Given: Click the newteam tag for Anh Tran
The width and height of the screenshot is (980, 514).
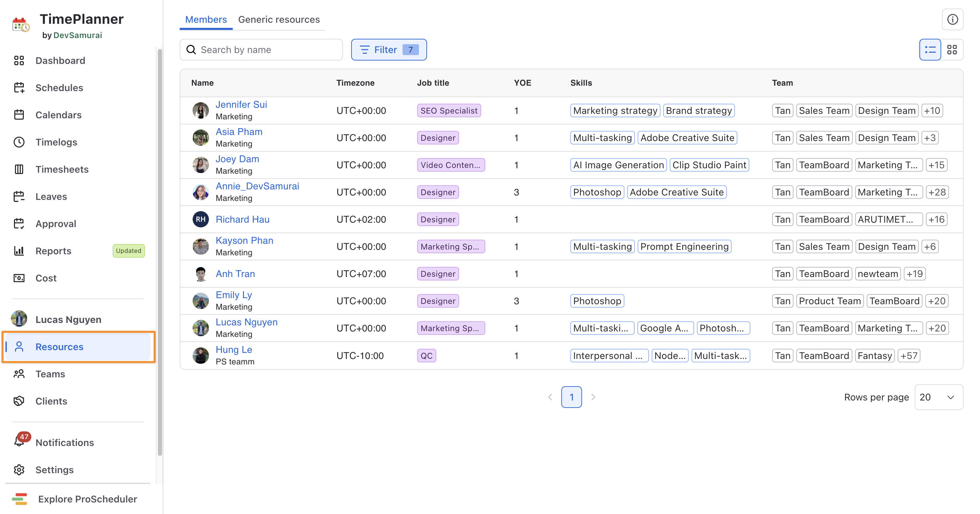Looking at the screenshot, I should click(878, 274).
